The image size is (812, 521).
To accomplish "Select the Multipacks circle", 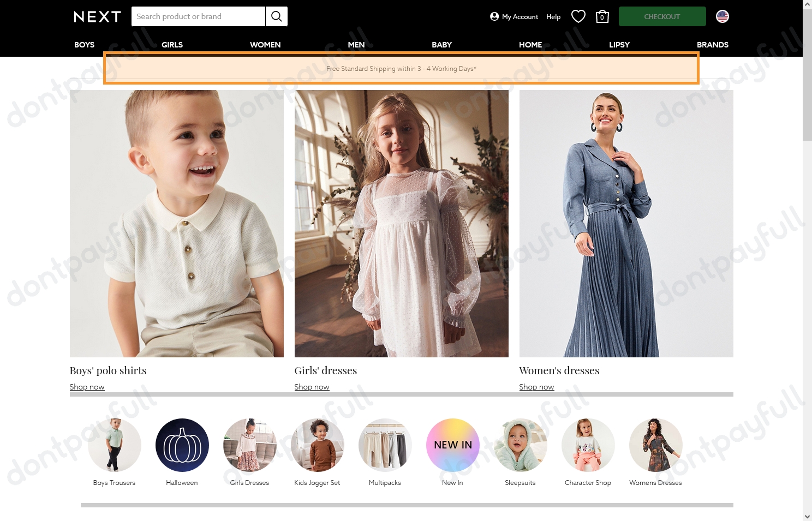I will tap(385, 445).
